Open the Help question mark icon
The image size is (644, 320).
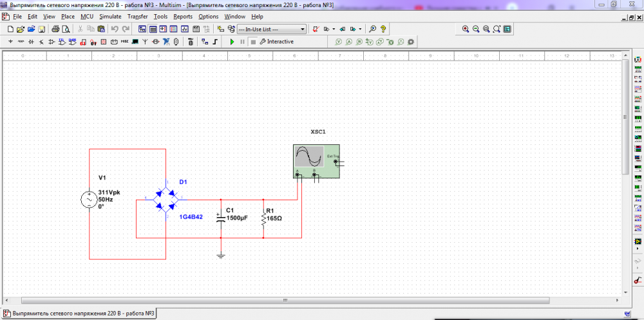pyautogui.click(x=383, y=29)
